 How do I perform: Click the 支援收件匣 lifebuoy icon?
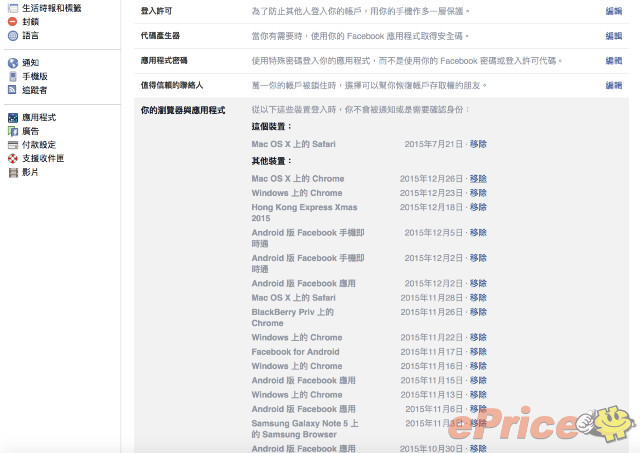click(x=13, y=158)
